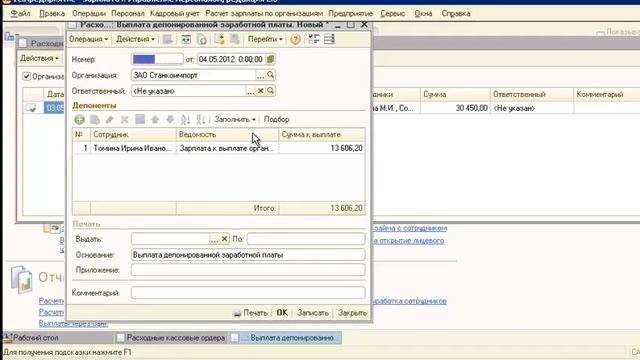Open Ответственный lookup with magnifier icon

(x=270, y=91)
